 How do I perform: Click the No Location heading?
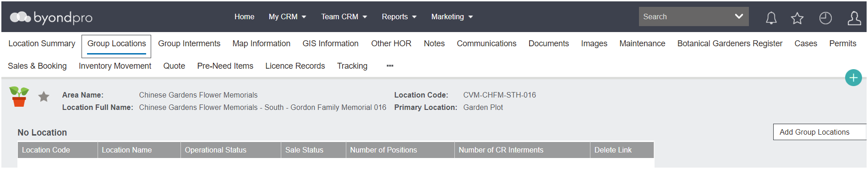pos(42,133)
